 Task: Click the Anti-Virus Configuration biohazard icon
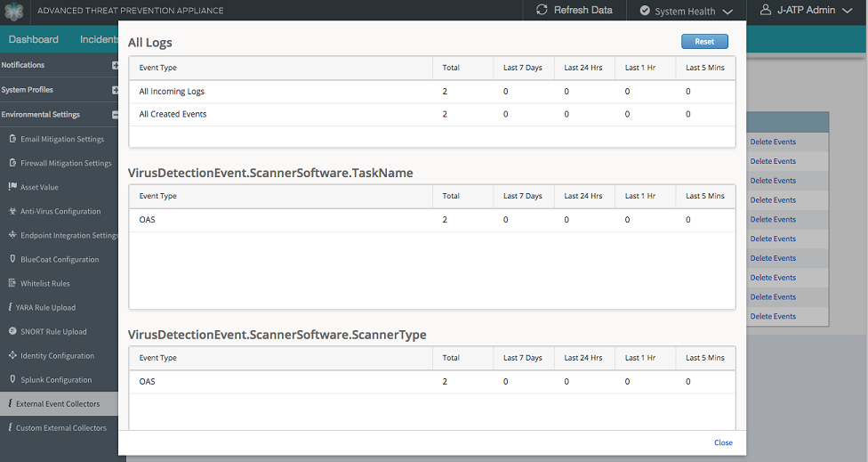pos(12,211)
